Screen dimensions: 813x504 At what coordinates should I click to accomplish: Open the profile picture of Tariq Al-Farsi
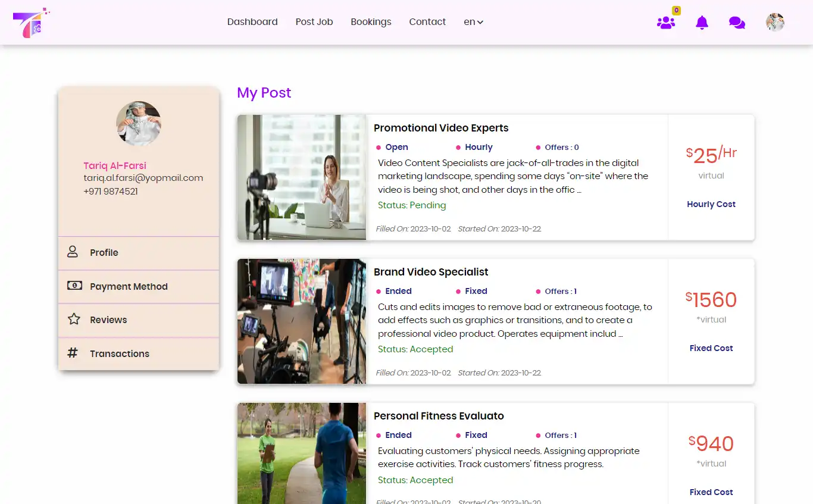(138, 123)
